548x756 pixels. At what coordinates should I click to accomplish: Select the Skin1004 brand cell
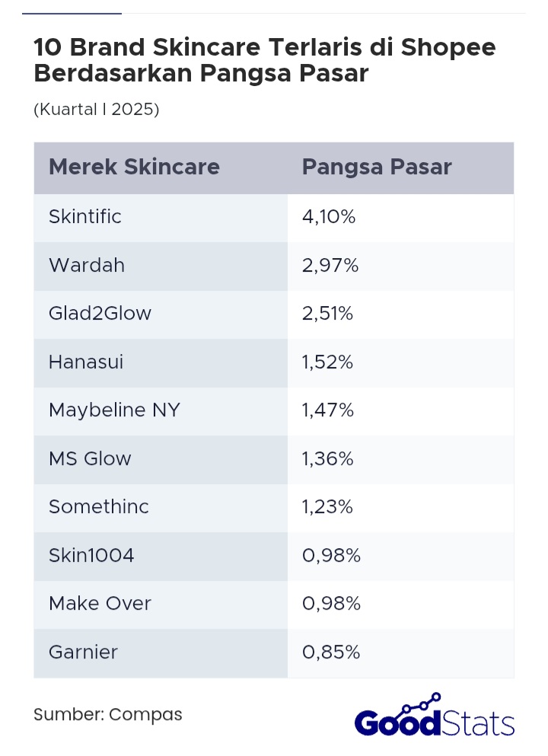pos(91,555)
